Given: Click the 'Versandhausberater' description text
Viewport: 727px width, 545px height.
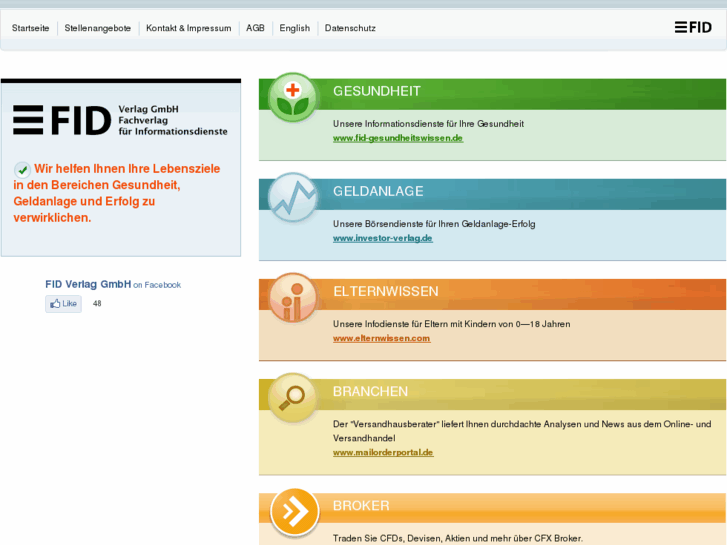Looking at the screenshot, I should tap(522, 431).
